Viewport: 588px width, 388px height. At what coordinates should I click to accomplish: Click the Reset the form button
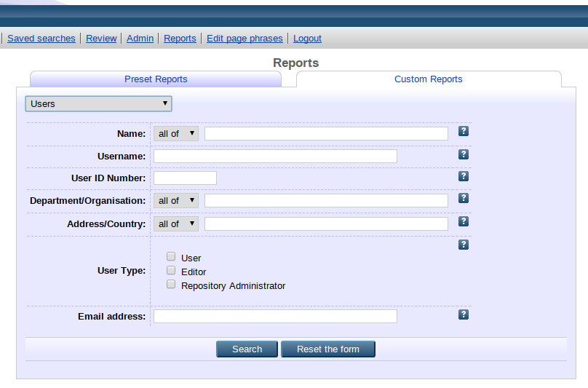(x=328, y=349)
